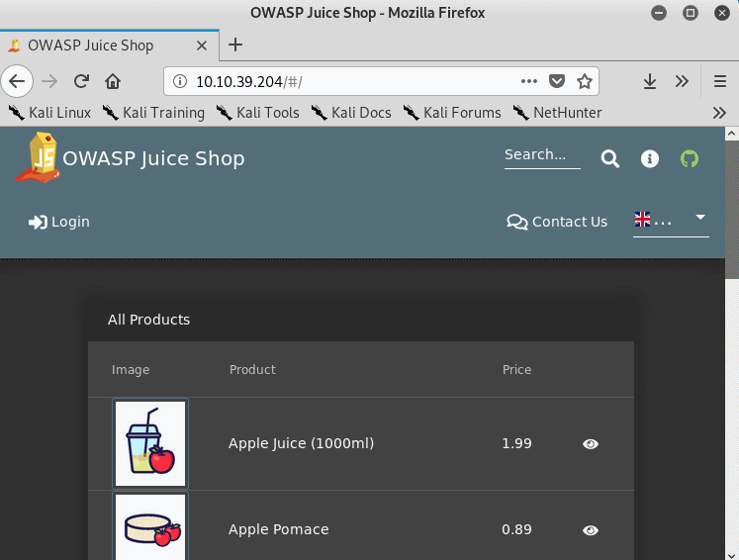Viewport: 739px width, 560px height.
Task: Minimize the Firefox window
Action: [659, 13]
